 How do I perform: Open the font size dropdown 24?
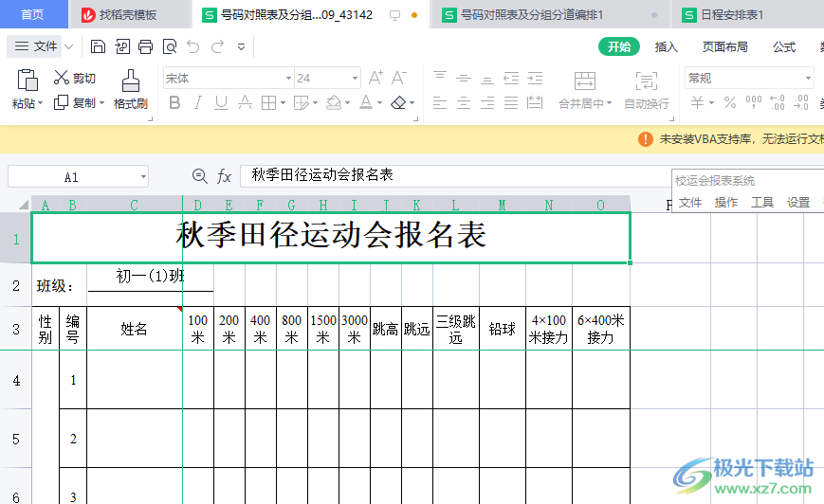356,79
